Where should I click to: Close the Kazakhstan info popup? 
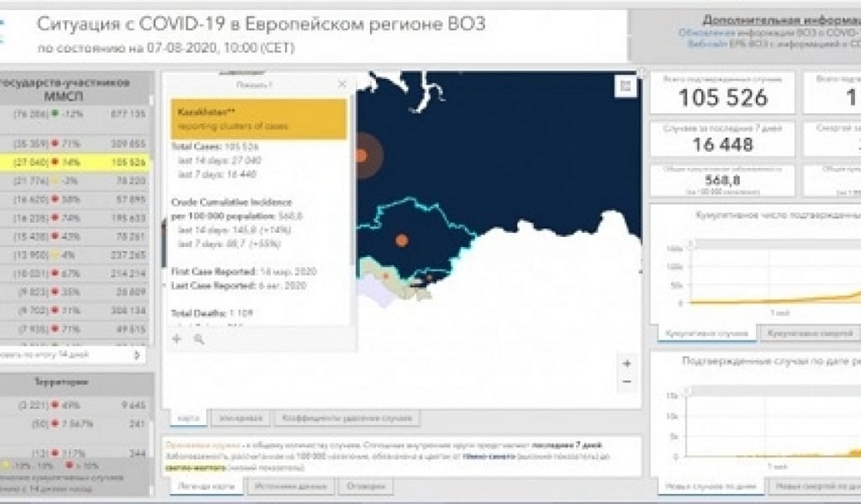(342, 85)
